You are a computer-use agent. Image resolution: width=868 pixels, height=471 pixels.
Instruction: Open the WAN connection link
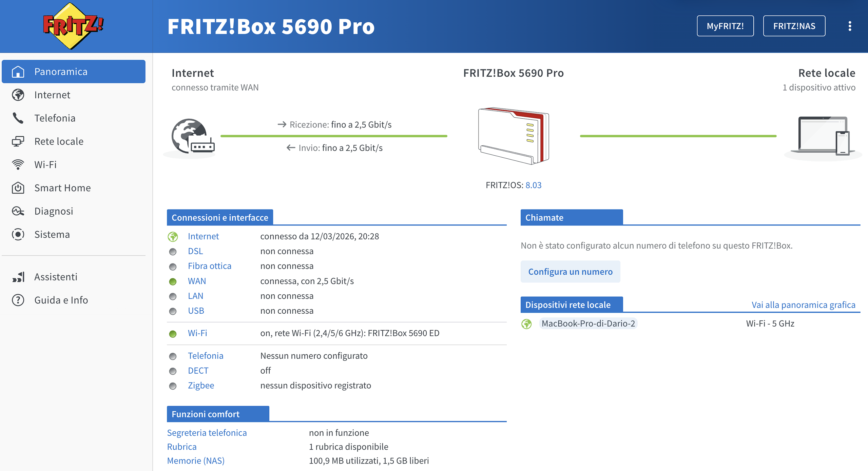point(197,281)
